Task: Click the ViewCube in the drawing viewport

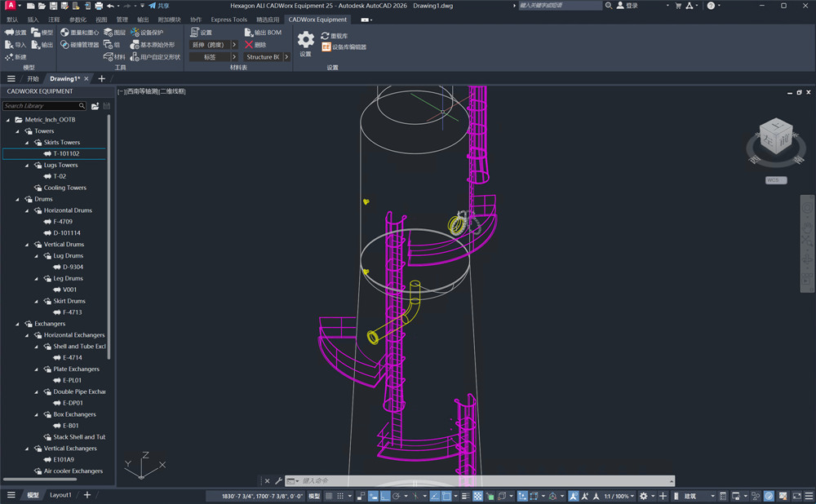Action: tap(776, 137)
